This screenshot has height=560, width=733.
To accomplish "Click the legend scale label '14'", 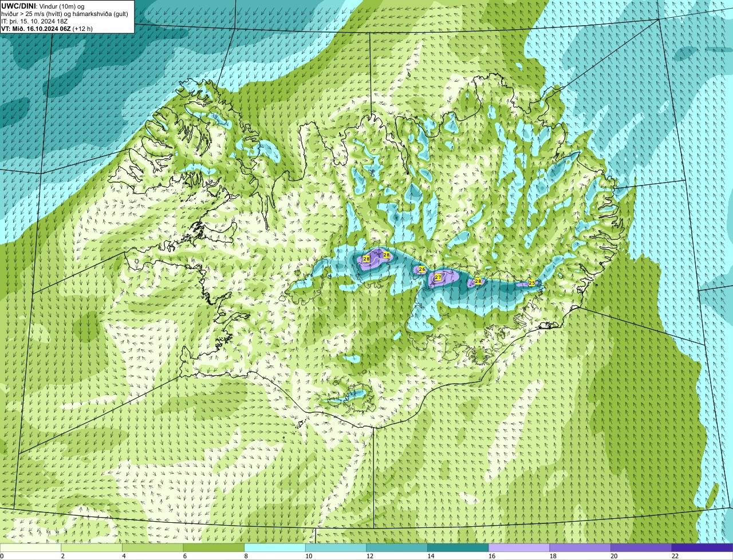I will pos(431,556).
